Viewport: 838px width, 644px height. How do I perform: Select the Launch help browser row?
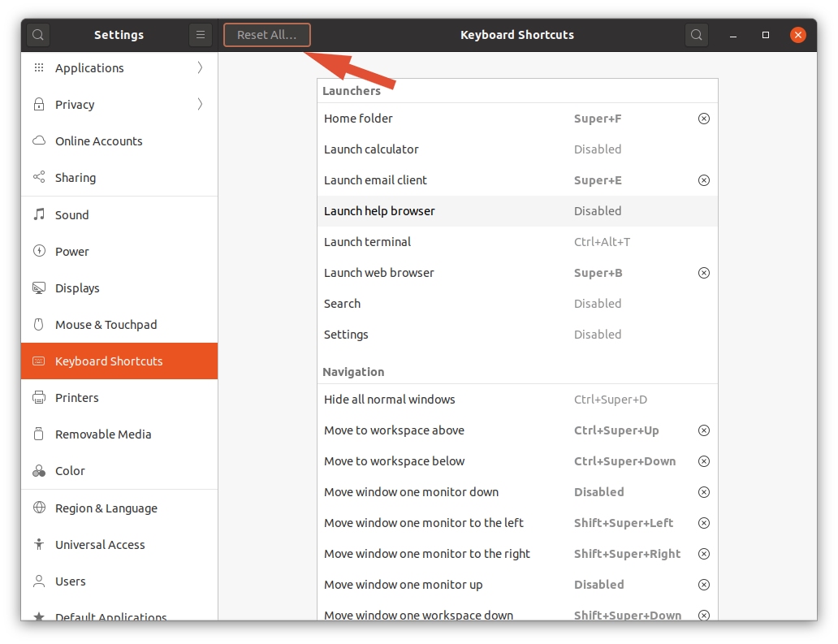(x=517, y=211)
